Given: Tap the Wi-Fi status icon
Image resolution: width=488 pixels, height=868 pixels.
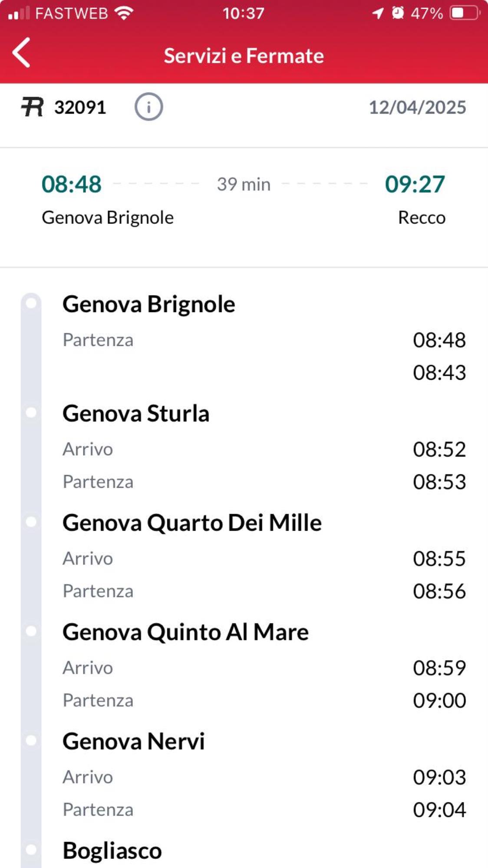Looking at the screenshot, I should coord(124,13).
